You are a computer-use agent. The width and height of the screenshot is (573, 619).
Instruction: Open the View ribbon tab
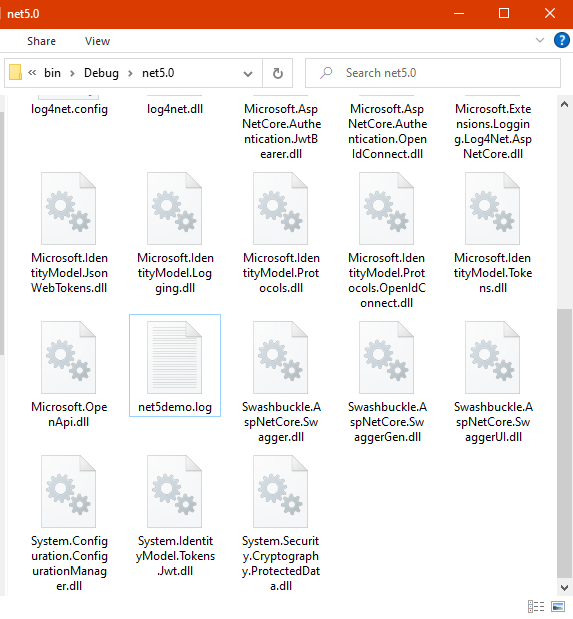pos(97,41)
